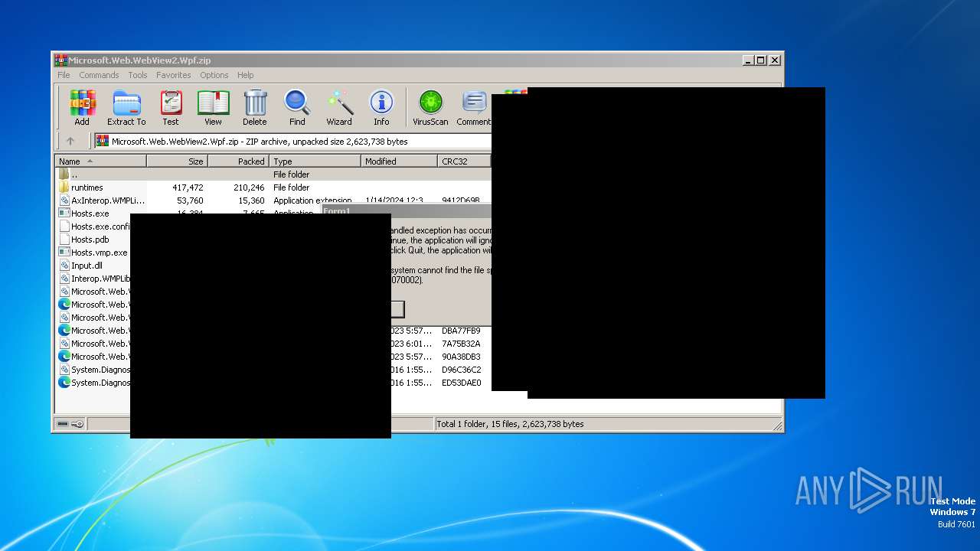Click packed value 15,360
Viewport: 980px width, 551px height.
[x=251, y=201]
